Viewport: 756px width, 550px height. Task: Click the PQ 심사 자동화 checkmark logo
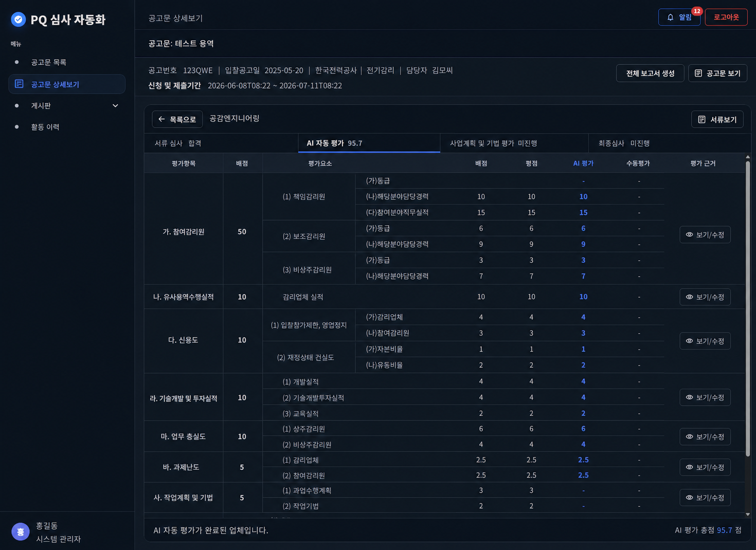click(19, 20)
